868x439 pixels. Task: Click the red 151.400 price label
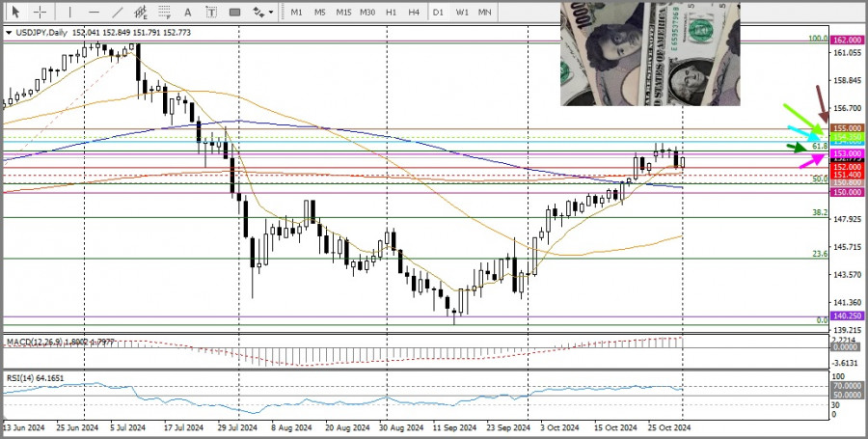click(x=847, y=175)
